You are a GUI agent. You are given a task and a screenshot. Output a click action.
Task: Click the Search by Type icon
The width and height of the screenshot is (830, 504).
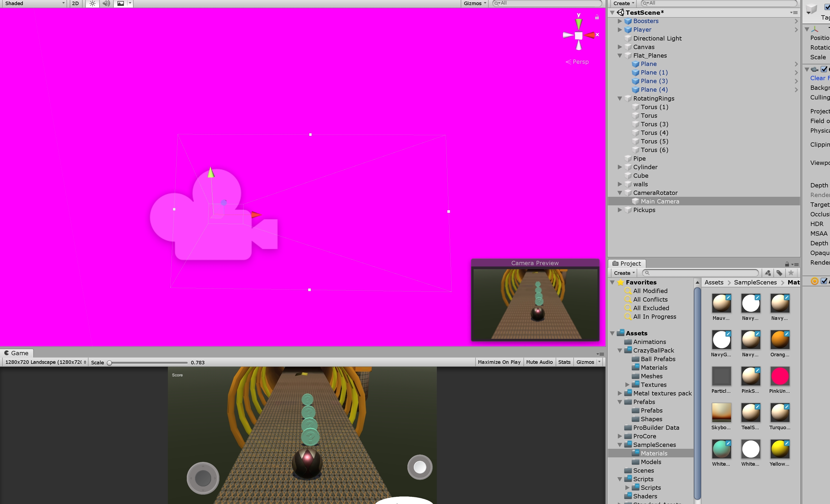[x=768, y=273]
